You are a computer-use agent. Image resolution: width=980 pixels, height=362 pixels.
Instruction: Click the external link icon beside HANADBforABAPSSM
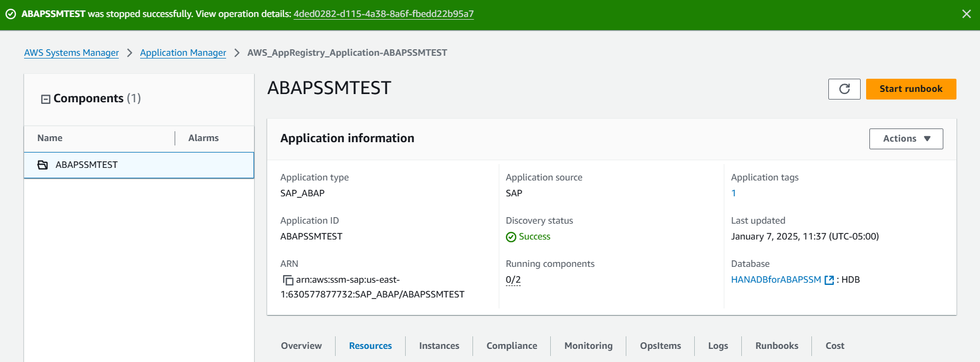click(x=829, y=280)
